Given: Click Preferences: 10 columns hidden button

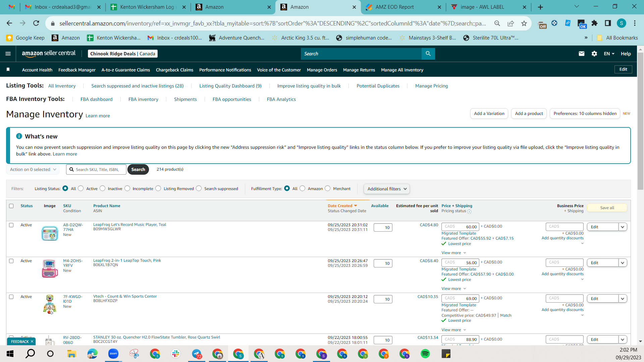Looking at the screenshot, I should point(585,114).
